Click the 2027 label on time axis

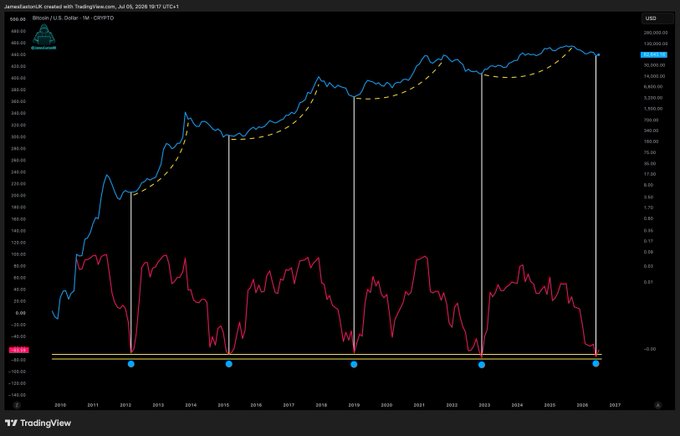coord(615,405)
